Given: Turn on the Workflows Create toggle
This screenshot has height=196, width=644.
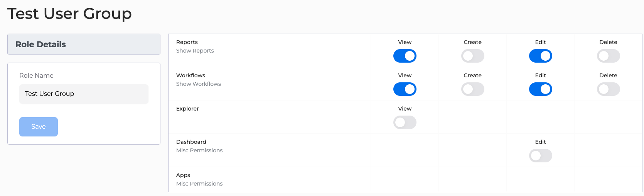Looking at the screenshot, I should 472,89.
